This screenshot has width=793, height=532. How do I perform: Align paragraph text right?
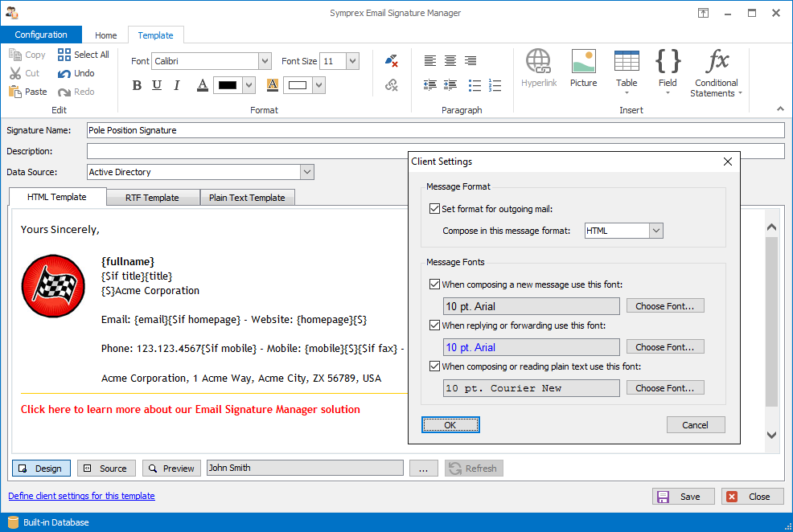click(470, 61)
